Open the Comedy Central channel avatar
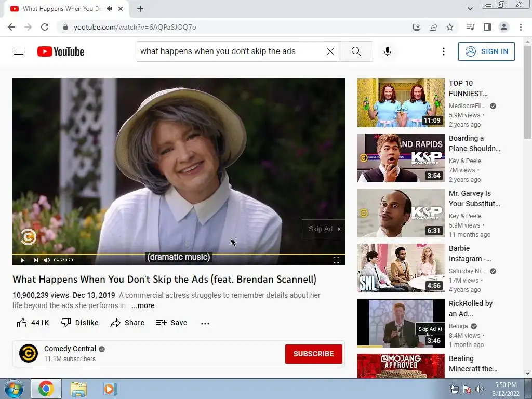 click(x=29, y=353)
